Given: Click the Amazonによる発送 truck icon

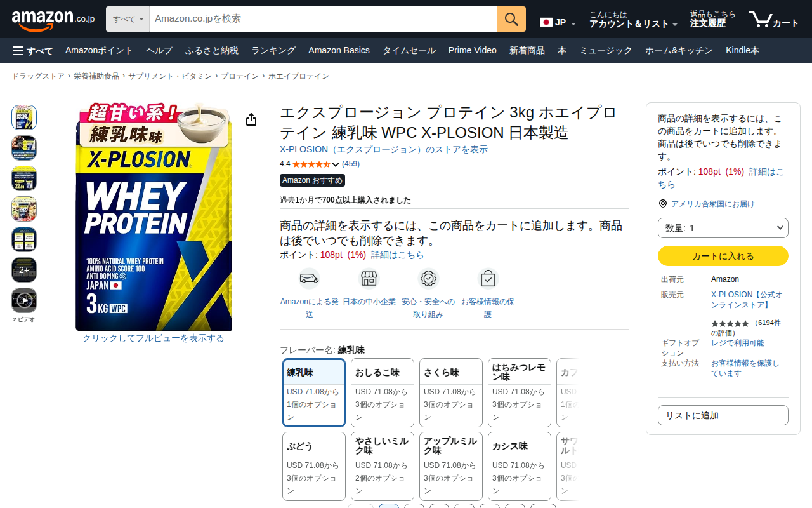Looking at the screenshot, I should point(309,278).
